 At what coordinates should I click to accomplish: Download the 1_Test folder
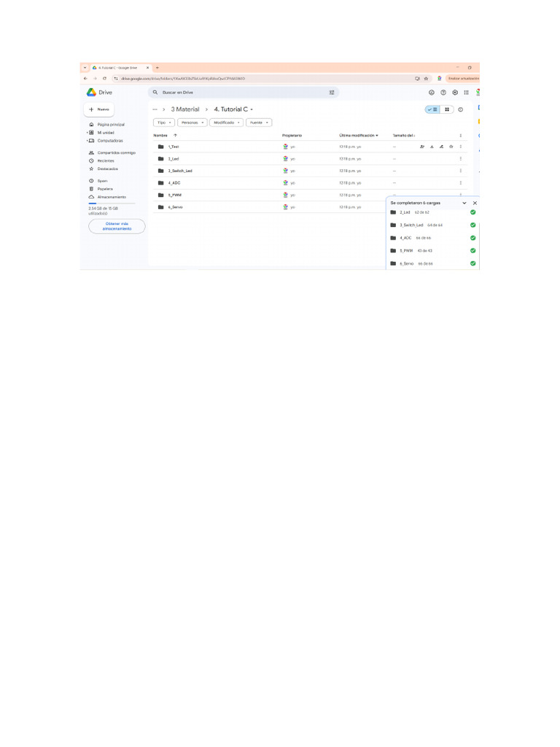432,147
